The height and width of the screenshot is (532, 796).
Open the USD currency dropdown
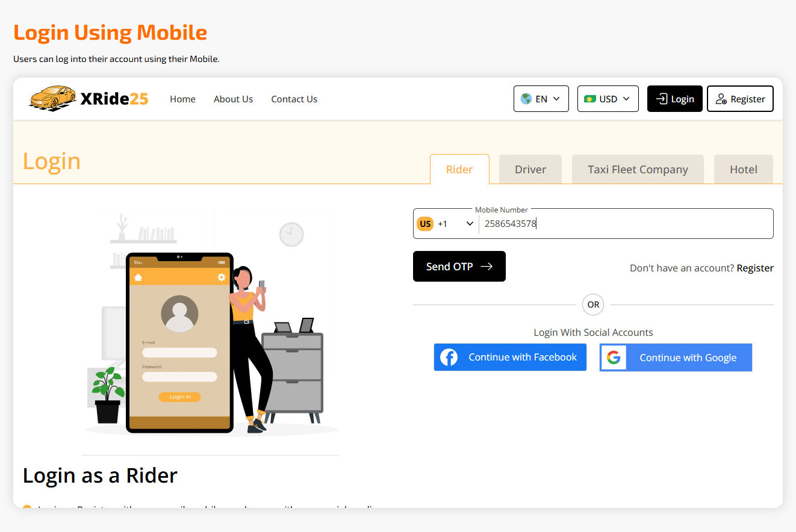(608, 99)
